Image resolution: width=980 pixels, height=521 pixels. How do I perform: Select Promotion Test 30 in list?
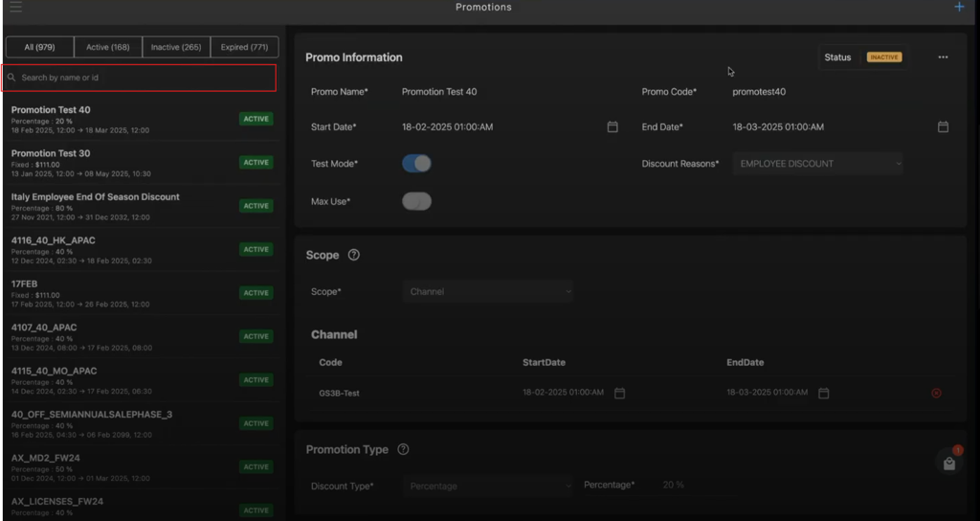(143, 163)
